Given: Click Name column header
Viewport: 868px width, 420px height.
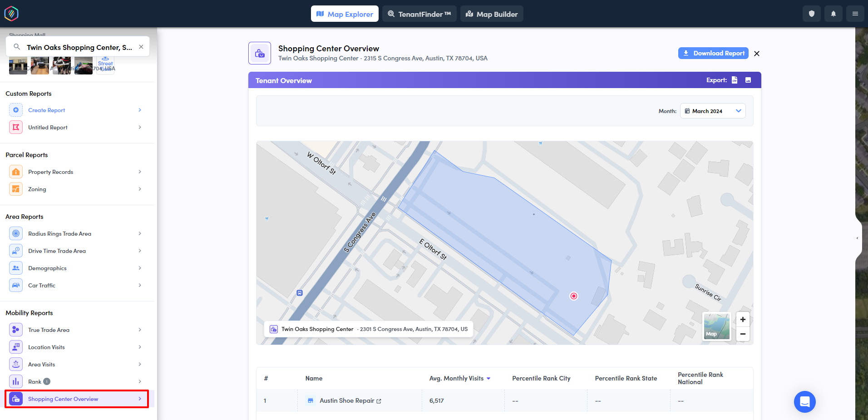Looking at the screenshot, I should (314, 378).
